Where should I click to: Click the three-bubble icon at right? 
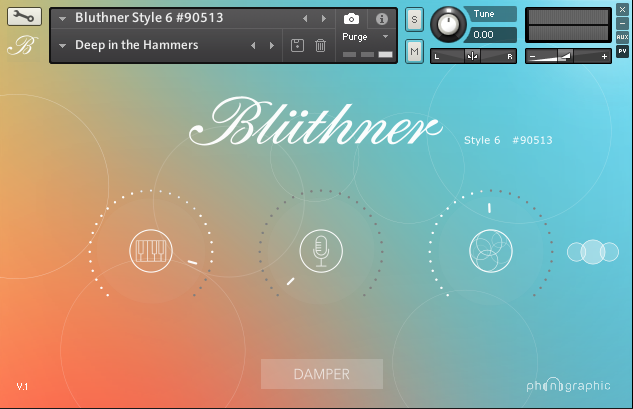click(593, 252)
